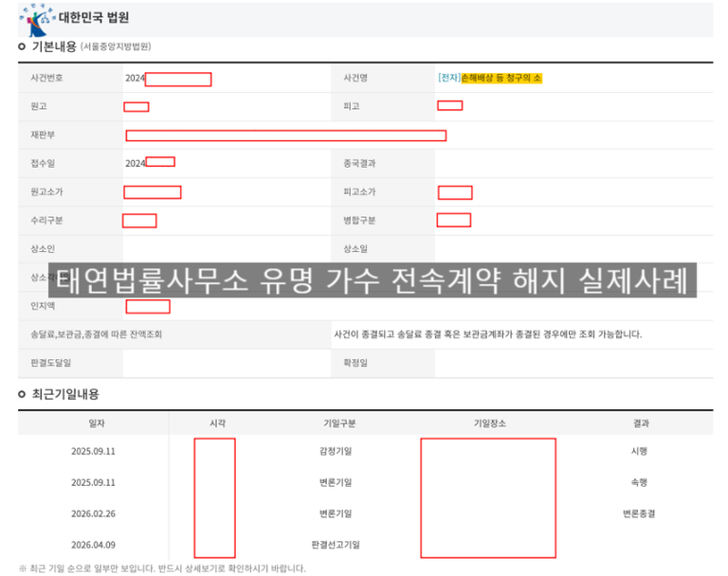The height and width of the screenshot is (576, 728).
Task: Click the 종국결과 label cell
Action: [x=360, y=164]
